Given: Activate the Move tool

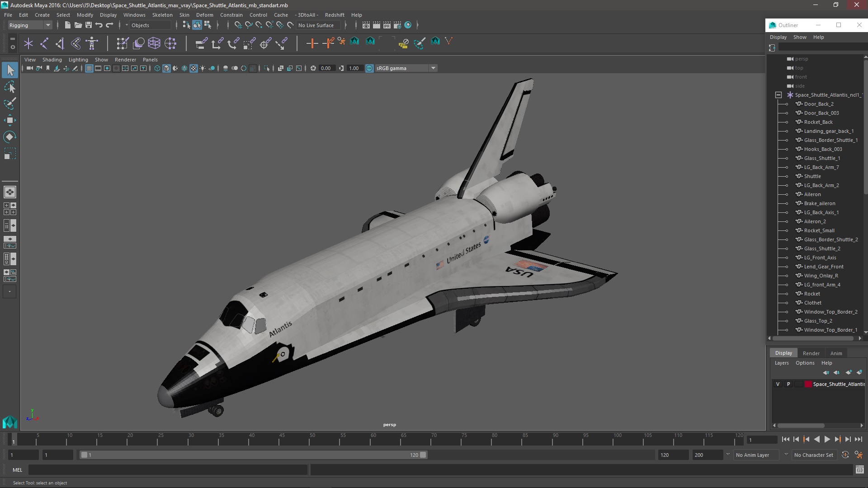Looking at the screenshot, I should point(10,120).
